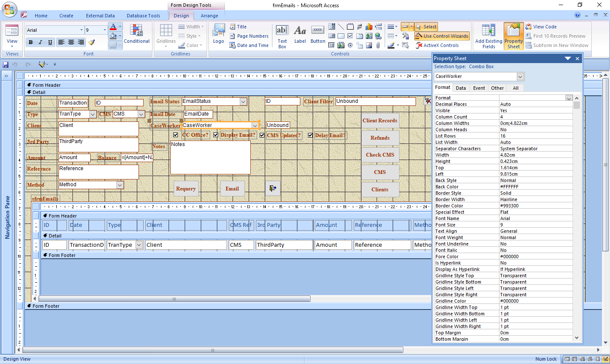Toggle Underline formatting
The width and height of the screenshot is (610, 364).
[x=50, y=42]
